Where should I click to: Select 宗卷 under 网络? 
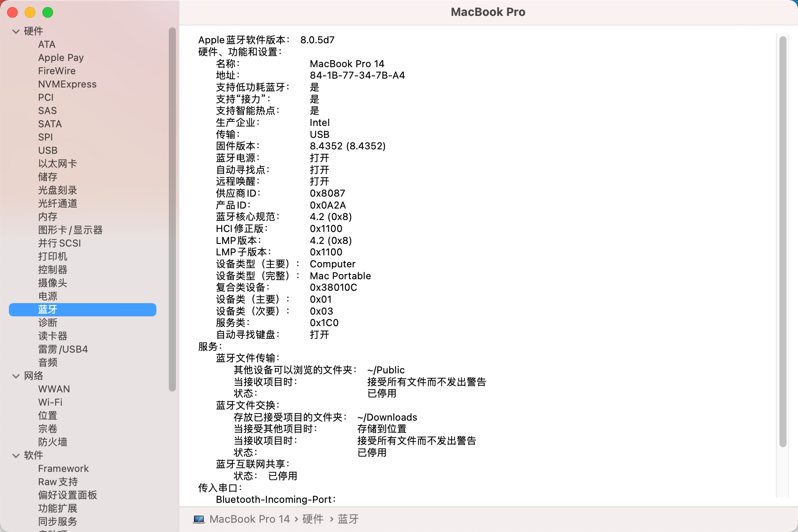pyautogui.click(x=48, y=429)
